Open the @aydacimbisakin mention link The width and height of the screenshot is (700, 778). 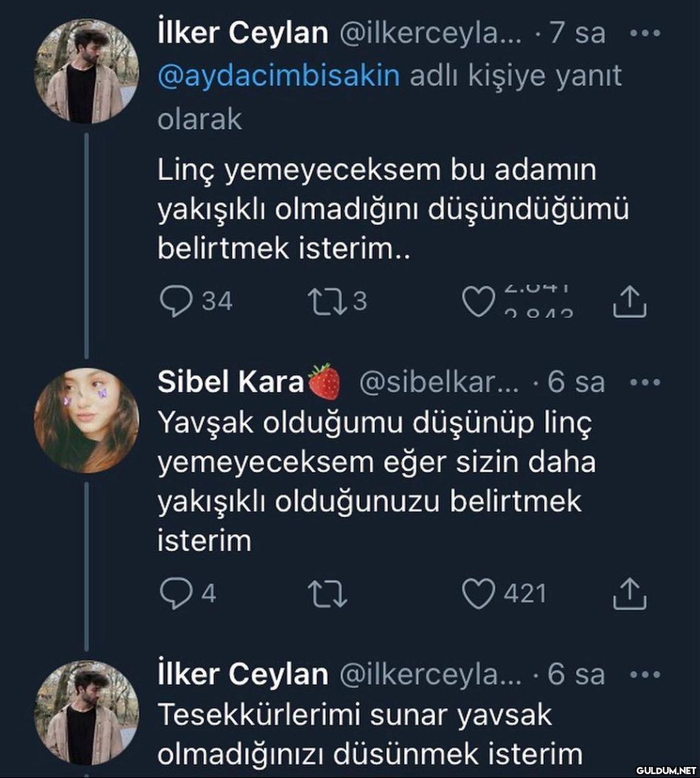[x=278, y=76]
